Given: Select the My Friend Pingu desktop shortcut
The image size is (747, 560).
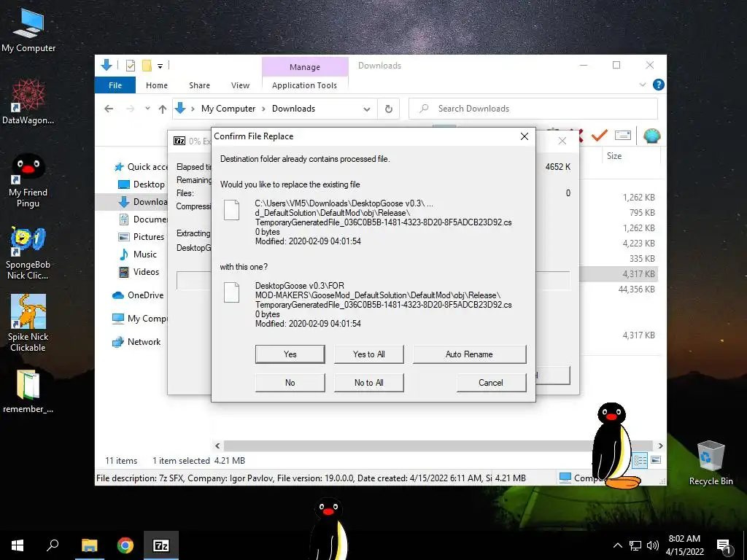Looking at the screenshot, I should 28,180.
